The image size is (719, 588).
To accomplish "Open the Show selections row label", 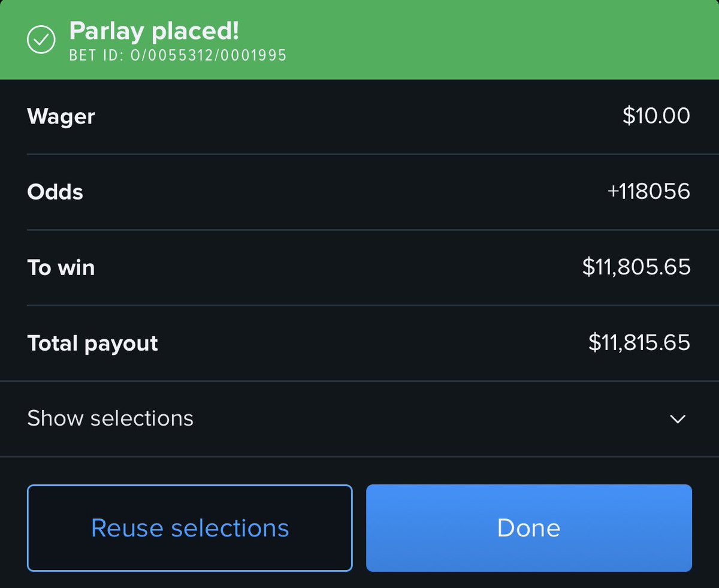I will pyautogui.click(x=110, y=418).
